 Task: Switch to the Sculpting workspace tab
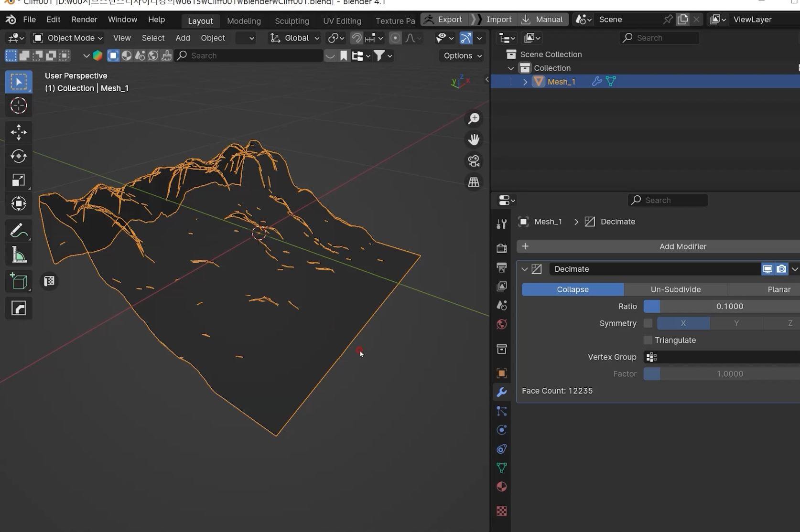(x=292, y=21)
